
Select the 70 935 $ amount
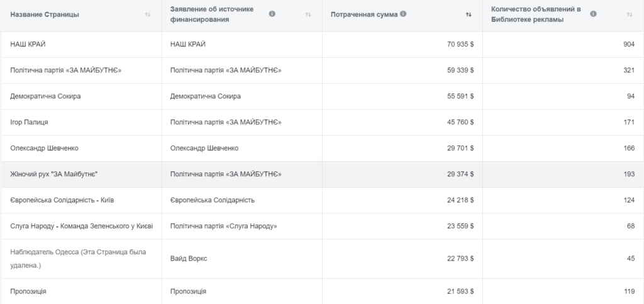460,44
